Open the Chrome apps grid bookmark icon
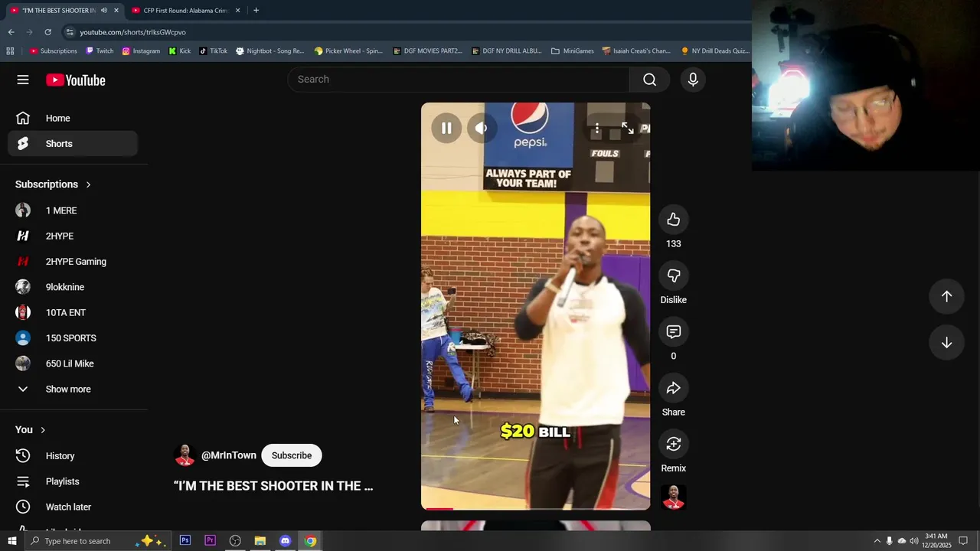The image size is (980, 551). [x=10, y=51]
